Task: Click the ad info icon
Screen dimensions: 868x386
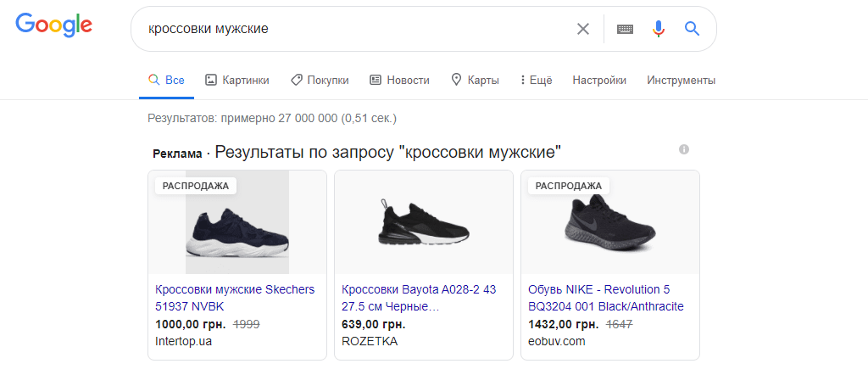Action: tap(684, 149)
